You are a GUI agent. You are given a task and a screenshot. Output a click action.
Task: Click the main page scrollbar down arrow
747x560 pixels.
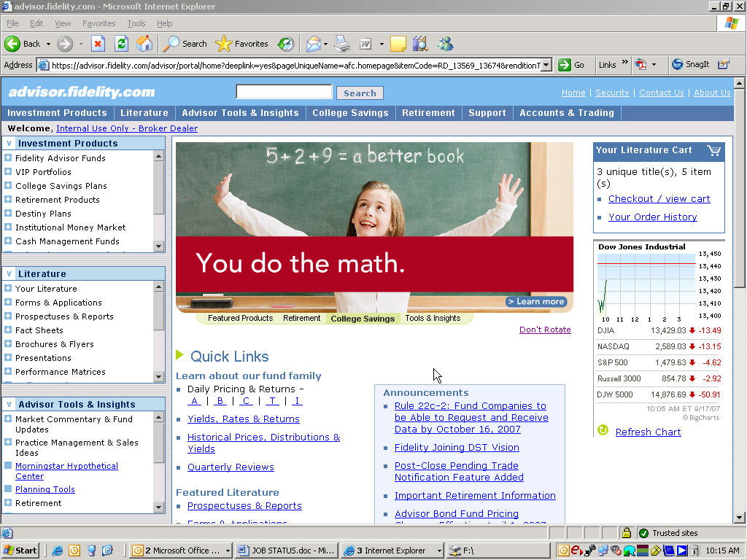(740, 517)
